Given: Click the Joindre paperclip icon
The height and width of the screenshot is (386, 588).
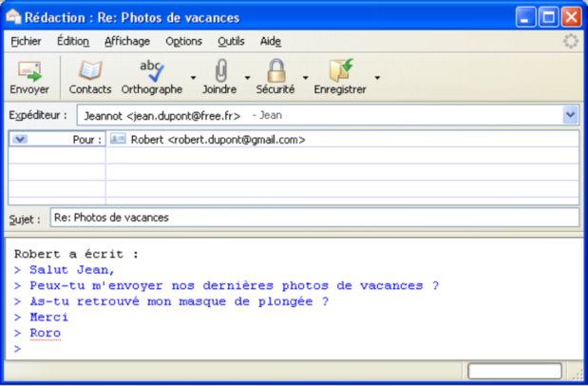Looking at the screenshot, I should click(x=219, y=71).
